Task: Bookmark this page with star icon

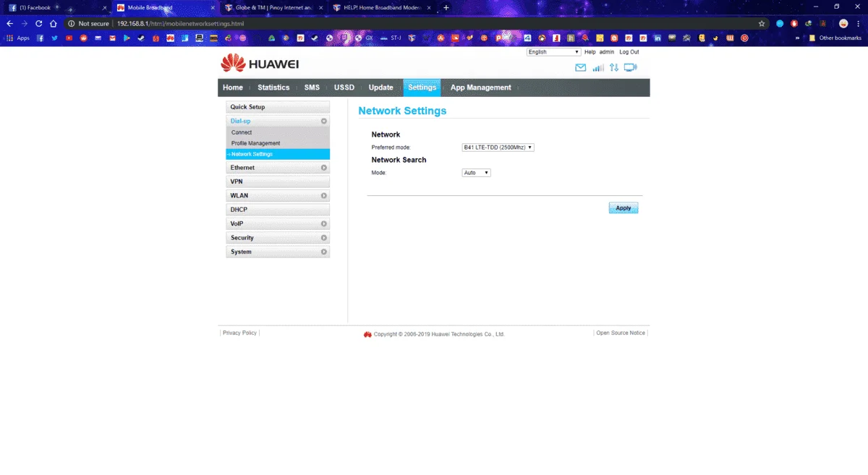Action: [x=762, y=23]
